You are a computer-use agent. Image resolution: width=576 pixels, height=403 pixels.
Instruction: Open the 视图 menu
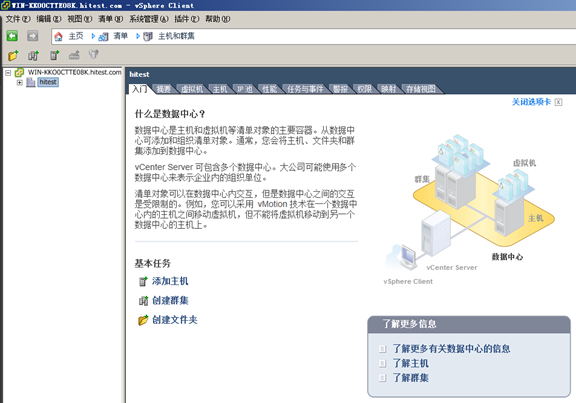point(79,19)
